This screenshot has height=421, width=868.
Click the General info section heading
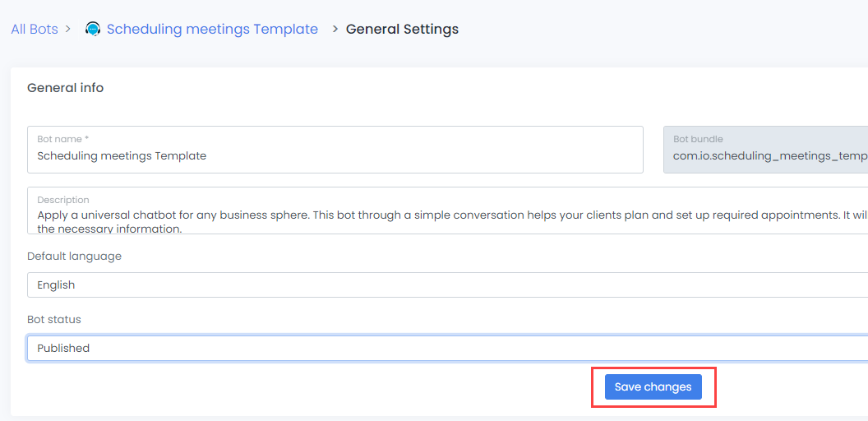click(x=66, y=88)
